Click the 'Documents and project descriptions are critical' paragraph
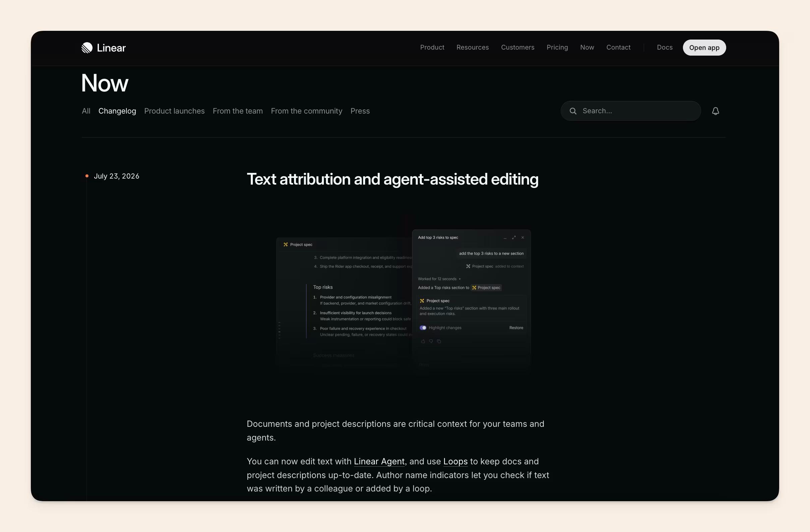Screen dimensions: 810x532 coord(396,430)
